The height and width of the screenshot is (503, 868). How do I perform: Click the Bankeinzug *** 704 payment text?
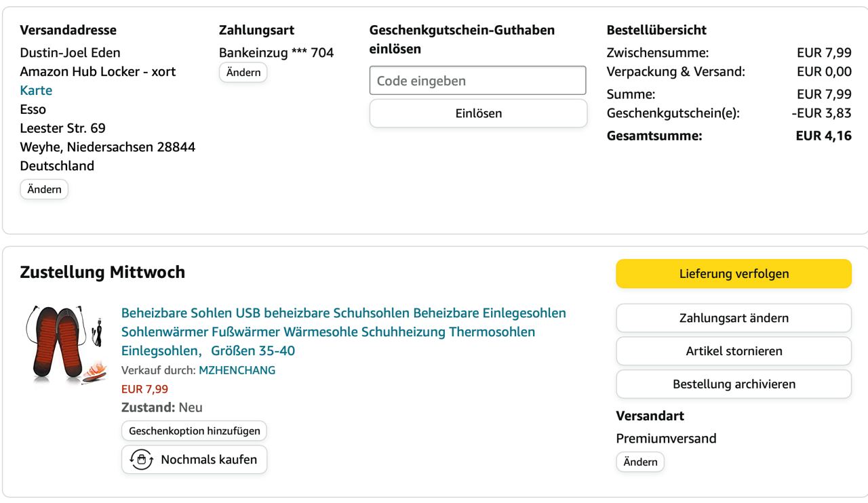click(277, 52)
